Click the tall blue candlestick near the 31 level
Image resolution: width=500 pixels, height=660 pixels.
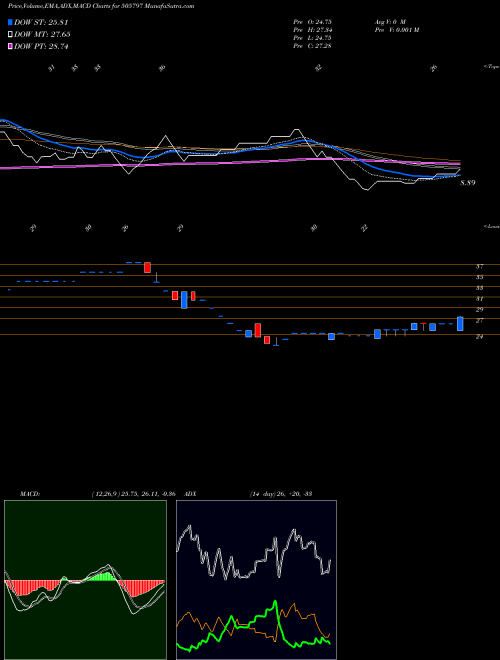point(184,300)
